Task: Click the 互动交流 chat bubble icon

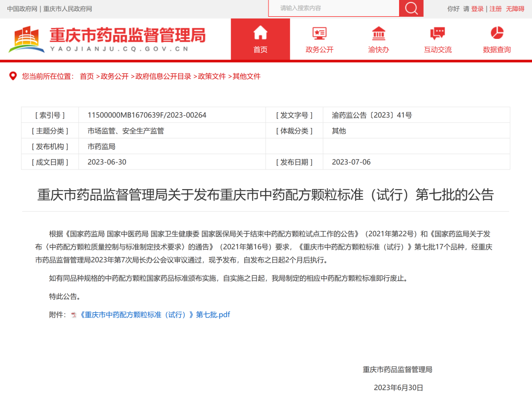Action: pos(438,33)
